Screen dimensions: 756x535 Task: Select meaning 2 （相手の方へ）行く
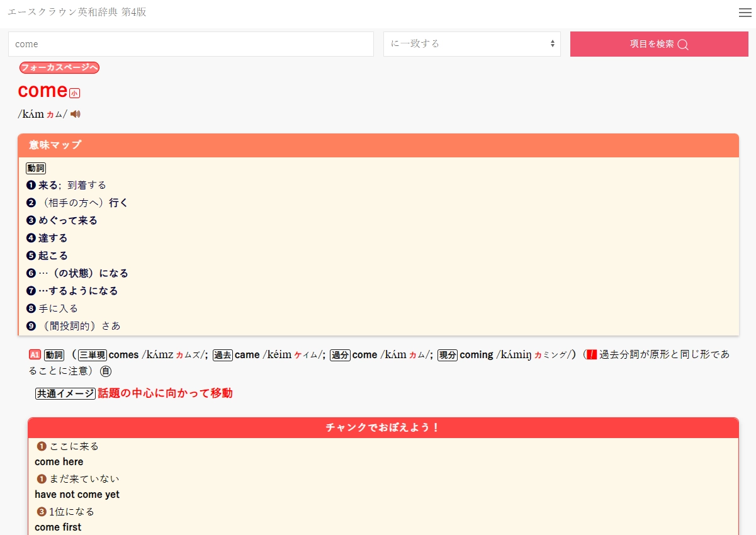(77, 203)
